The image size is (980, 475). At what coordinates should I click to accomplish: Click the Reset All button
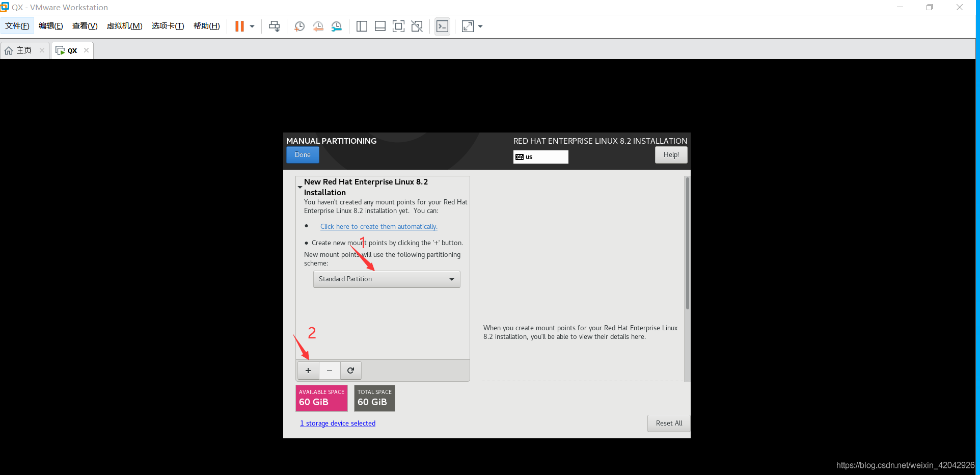669,424
